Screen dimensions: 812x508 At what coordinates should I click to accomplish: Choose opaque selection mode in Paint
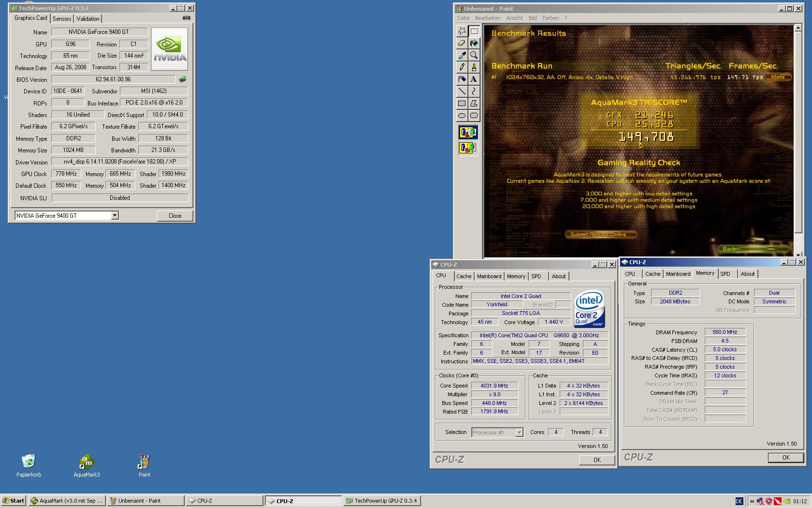click(468, 132)
